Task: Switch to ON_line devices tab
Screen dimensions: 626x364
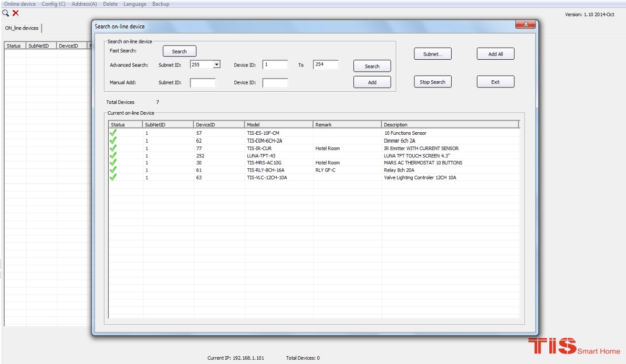Action: tap(22, 28)
